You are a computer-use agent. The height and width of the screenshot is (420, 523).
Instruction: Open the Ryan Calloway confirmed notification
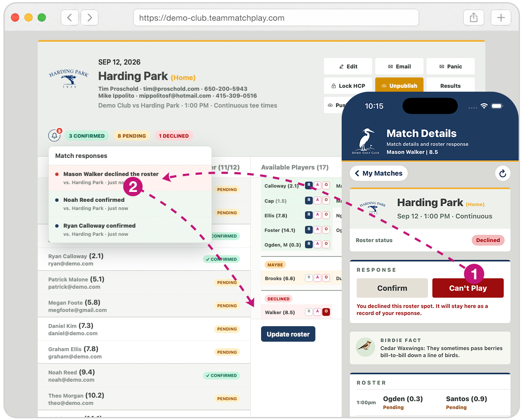[130, 230]
